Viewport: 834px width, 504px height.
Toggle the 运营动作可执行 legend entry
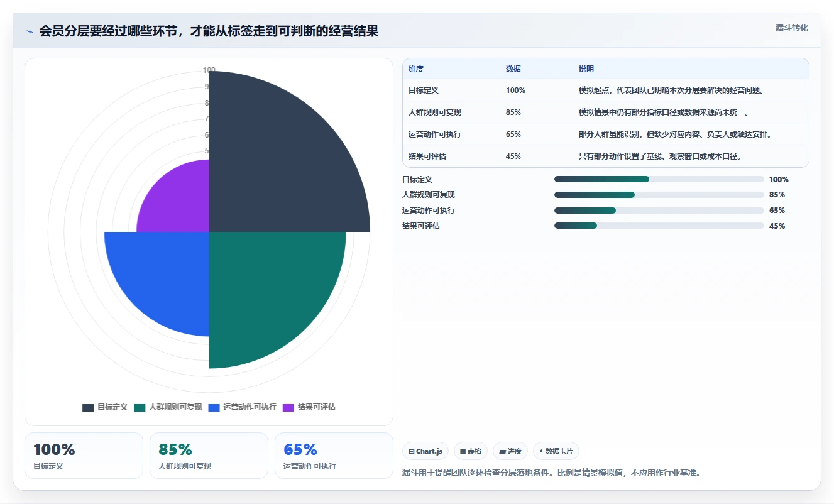242,407
